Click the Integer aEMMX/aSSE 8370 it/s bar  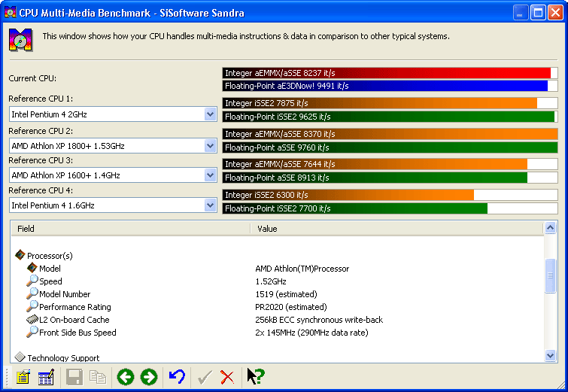[390, 134]
